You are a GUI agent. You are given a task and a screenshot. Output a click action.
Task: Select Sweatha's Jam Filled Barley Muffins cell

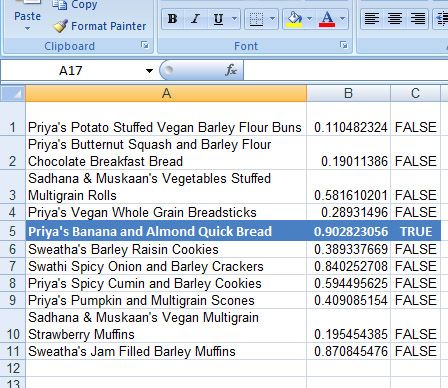(166, 351)
